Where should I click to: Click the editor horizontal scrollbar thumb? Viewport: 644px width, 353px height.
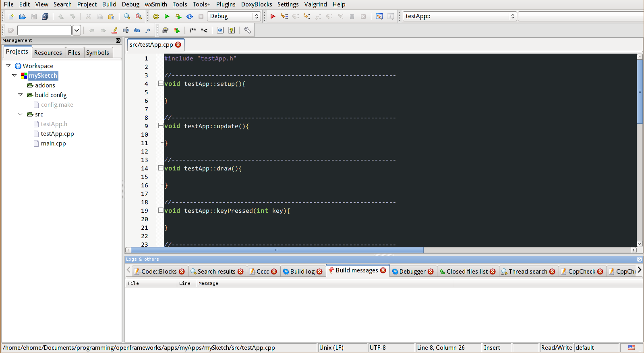click(x=277, y=250)
